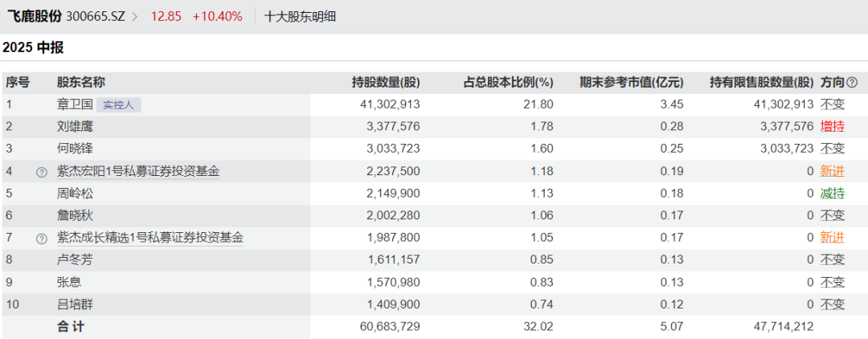Screen dimensions: 868x339
Task: Sort by 持股数量(股) column header
Action: point(386,83)
